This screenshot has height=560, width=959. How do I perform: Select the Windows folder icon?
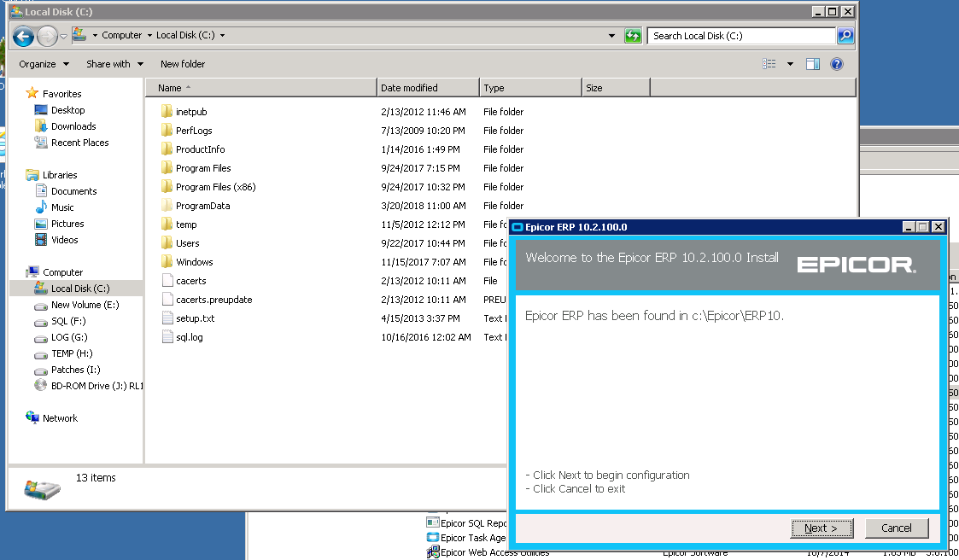(167, 262)
